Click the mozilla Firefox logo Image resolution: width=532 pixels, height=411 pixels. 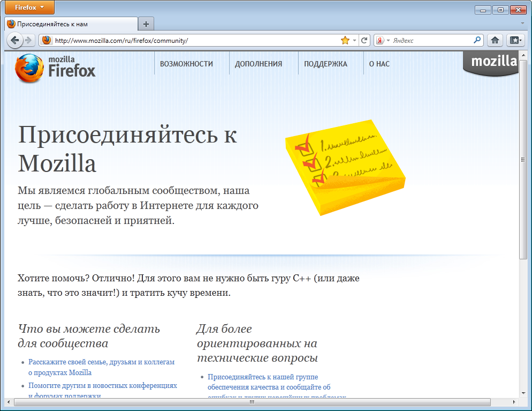pos(55,68)
